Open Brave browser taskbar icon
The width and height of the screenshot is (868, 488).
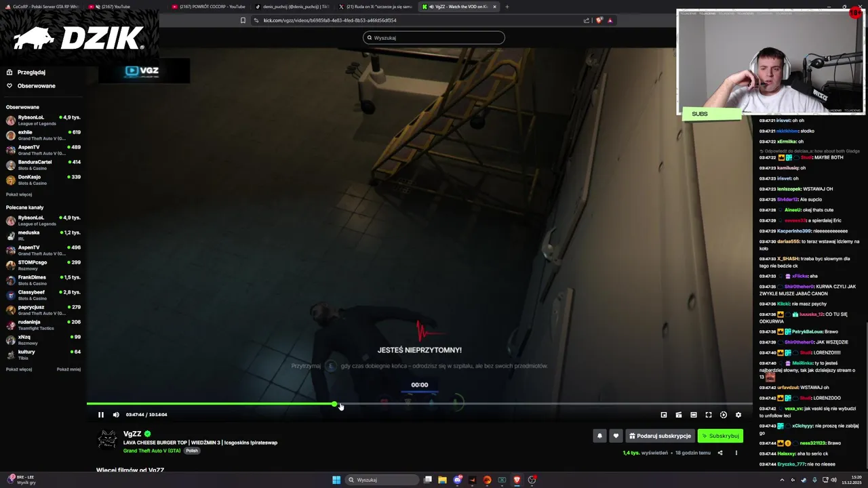point(517,480)
